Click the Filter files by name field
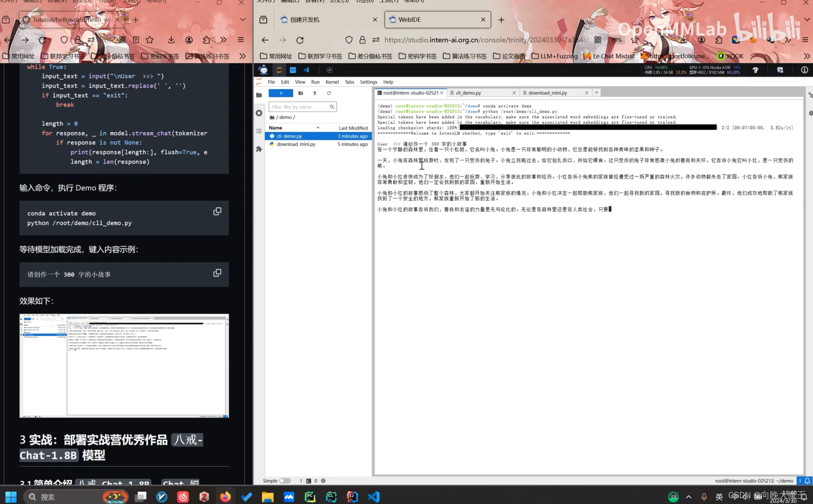The height and width of the screenshot is (504, 813). pos(302,107)
